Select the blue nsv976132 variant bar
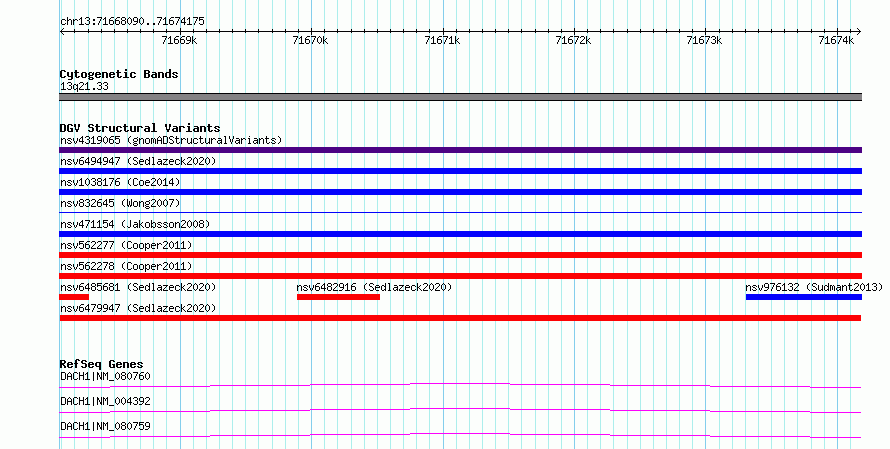This screenshot has height=449, width=890. (x=804, y=297)
